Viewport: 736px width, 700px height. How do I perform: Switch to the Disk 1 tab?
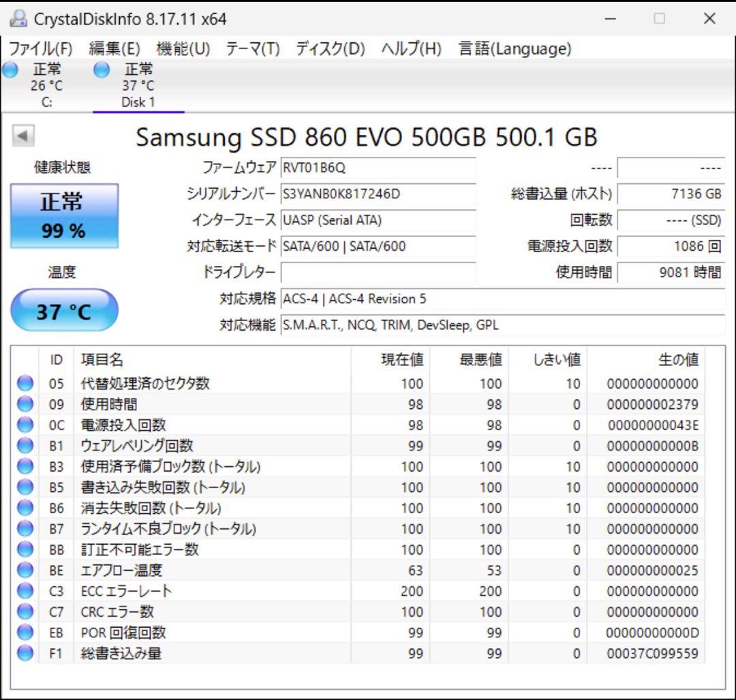tap(138, 85)
